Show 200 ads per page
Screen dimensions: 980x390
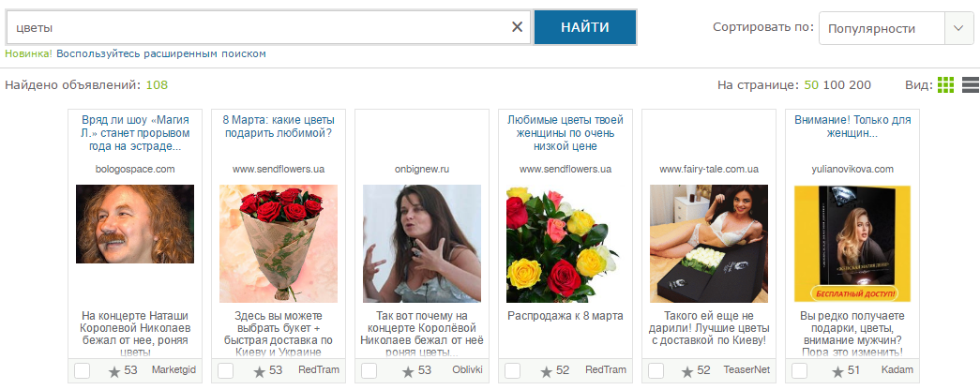tap(860, 85)
